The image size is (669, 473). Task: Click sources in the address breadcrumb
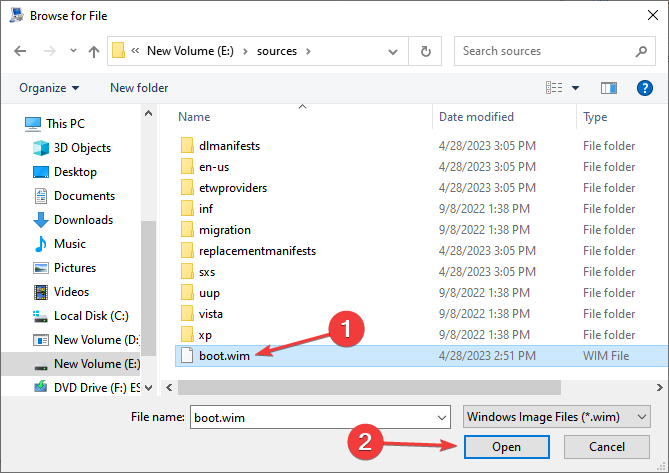point(276,51)
